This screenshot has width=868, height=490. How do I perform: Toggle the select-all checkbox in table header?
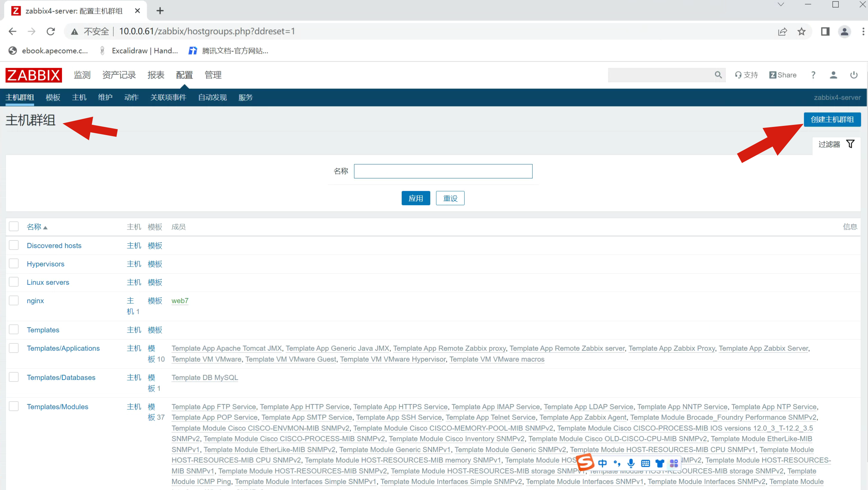[x=14, y=227]
